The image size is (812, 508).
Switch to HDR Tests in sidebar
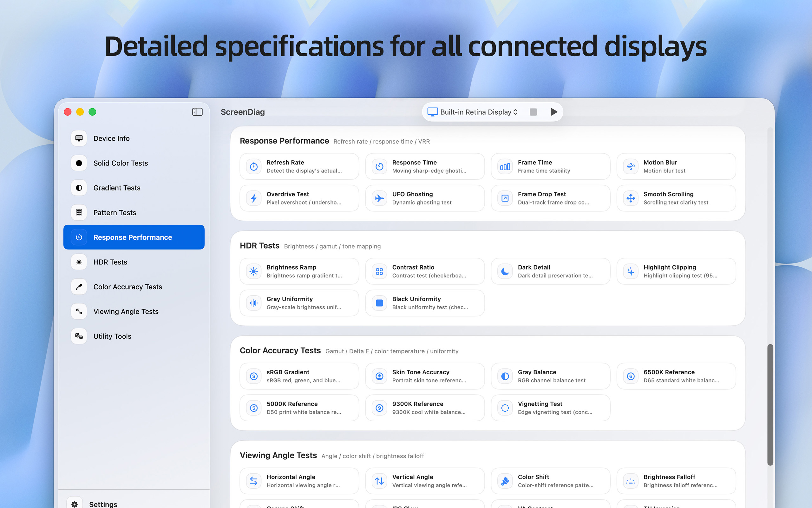[x=134, y=262]
